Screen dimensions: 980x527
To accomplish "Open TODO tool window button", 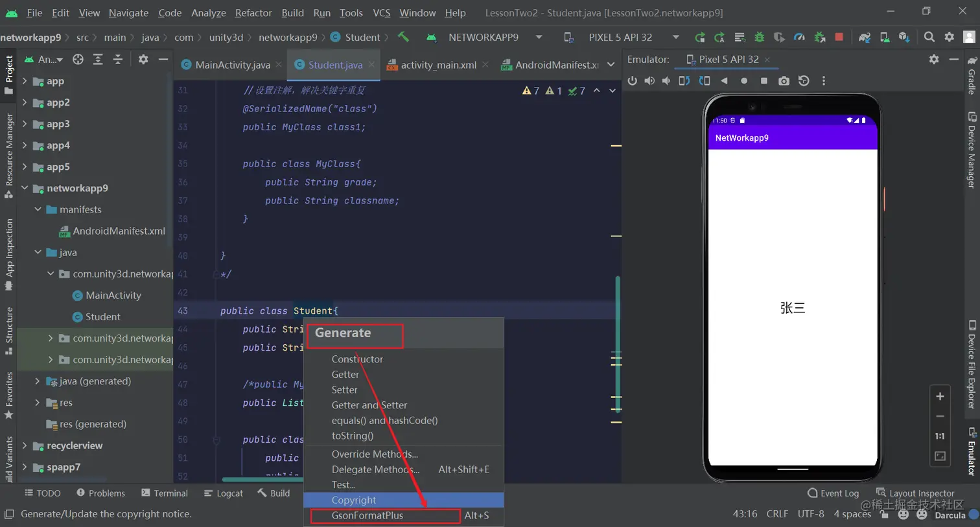I will [x=43, y=493].
